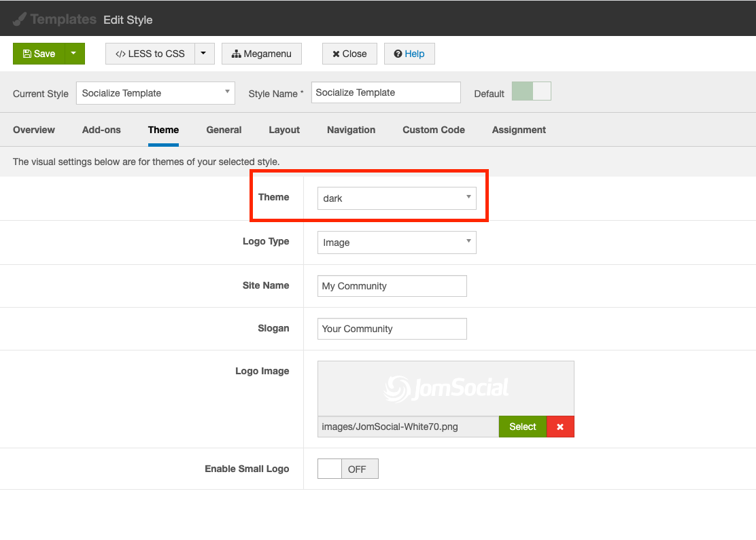Click the Site Name text field

[x=392, y=286]
